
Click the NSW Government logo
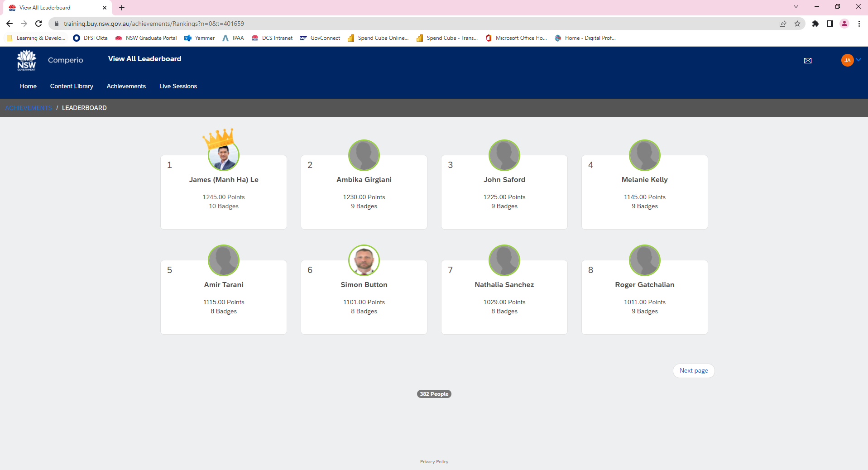(x=26, y=60)
